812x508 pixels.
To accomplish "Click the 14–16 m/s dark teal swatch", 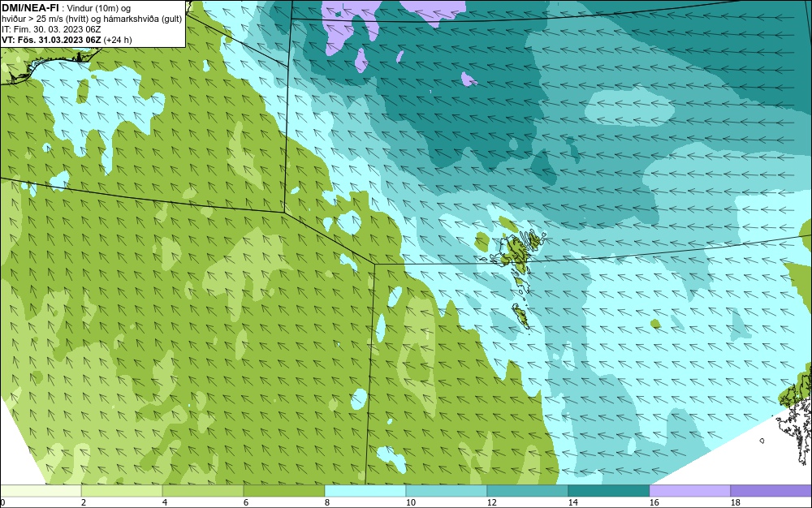I will [608, 490].
